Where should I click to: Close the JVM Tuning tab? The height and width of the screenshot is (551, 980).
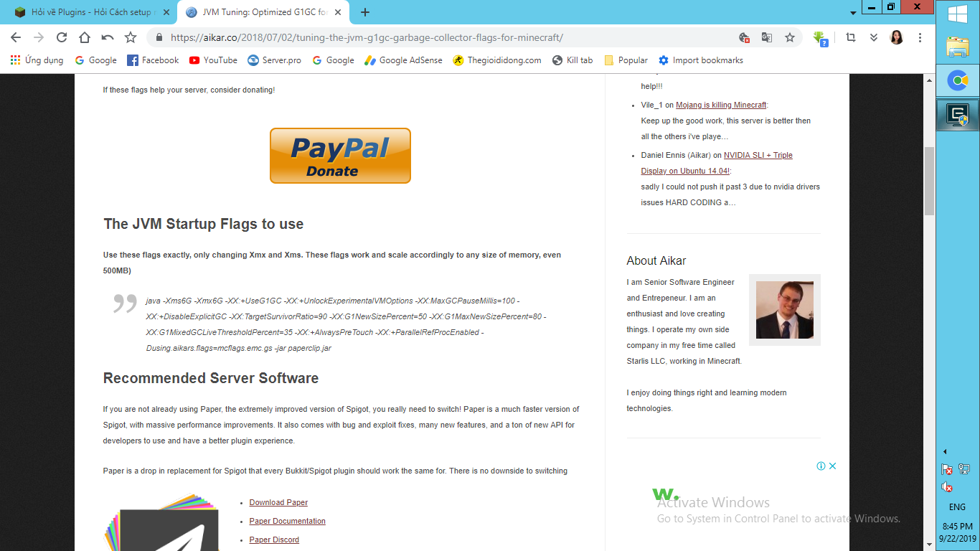tap(339, 12)
